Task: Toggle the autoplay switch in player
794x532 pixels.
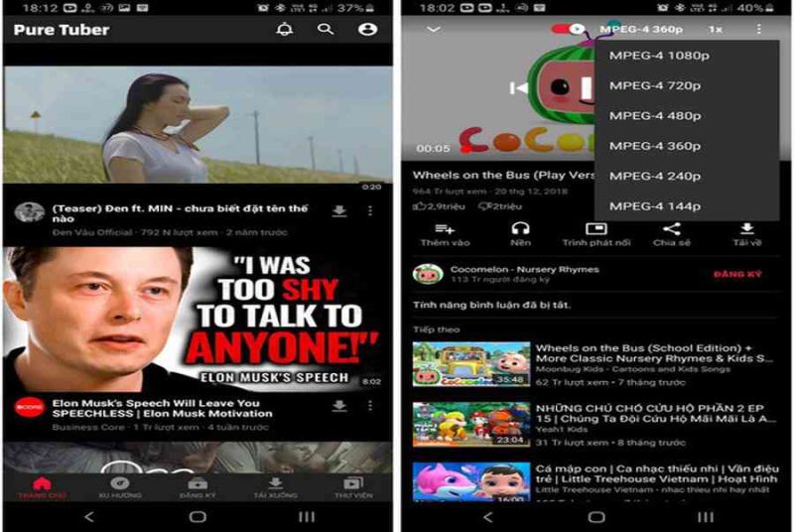Action: tap(568, 29)
